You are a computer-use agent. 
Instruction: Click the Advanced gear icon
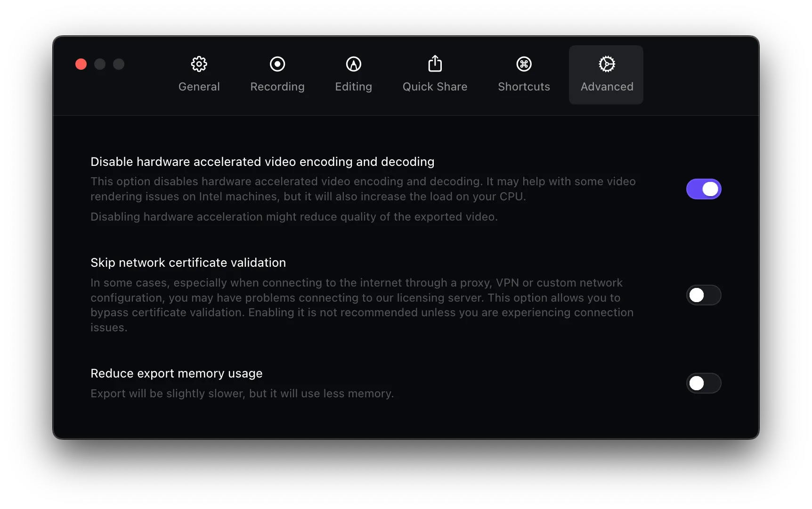pos(607,64)
